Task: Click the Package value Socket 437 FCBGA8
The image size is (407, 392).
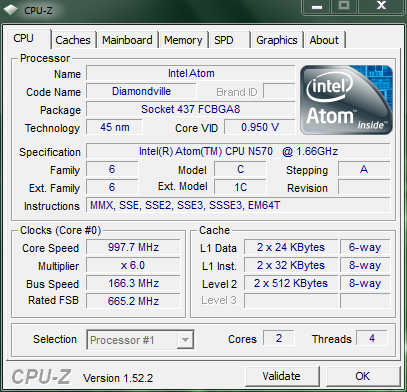Action: [191, 109]
